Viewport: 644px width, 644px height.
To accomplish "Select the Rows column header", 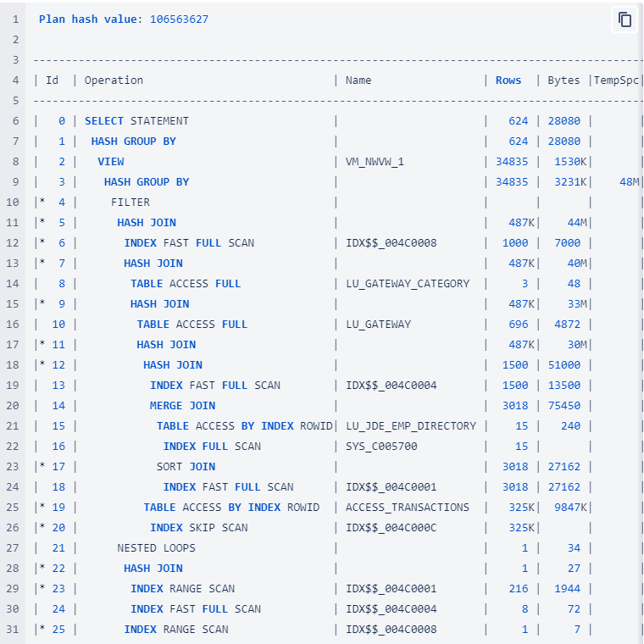I will [508, 80].
